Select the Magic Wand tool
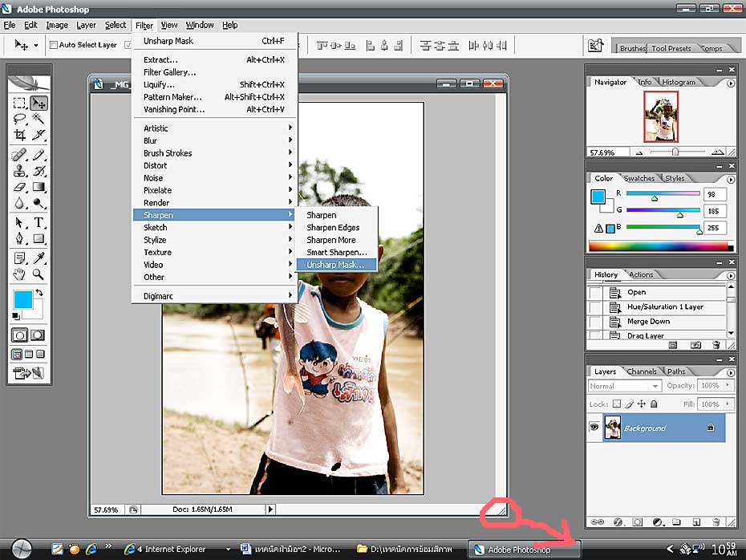Viewport: 746px width, 560px height. coord(39,119)
